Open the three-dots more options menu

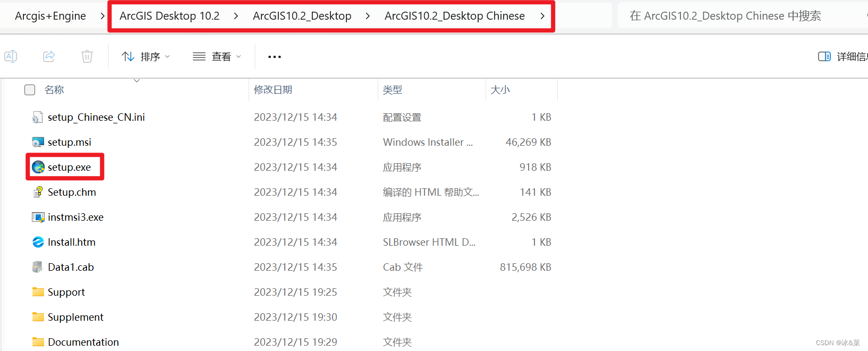pos(275,57)
